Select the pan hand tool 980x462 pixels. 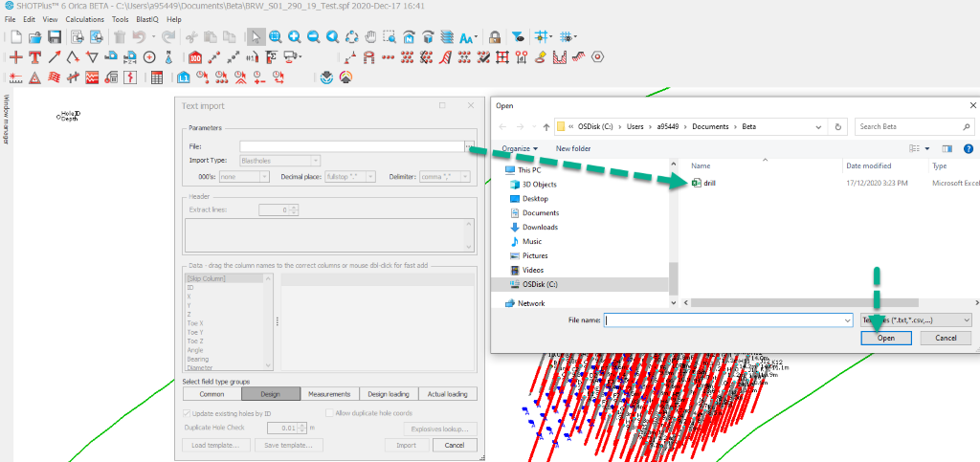371,37
